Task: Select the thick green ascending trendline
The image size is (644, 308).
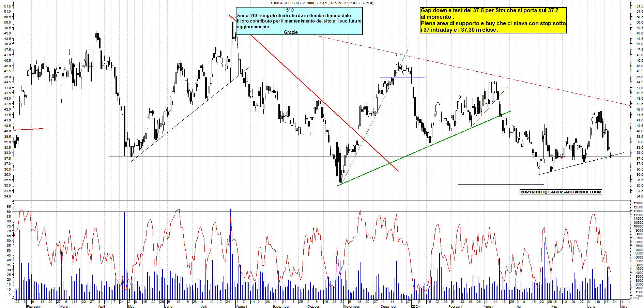Action: [x=424, y=148]
